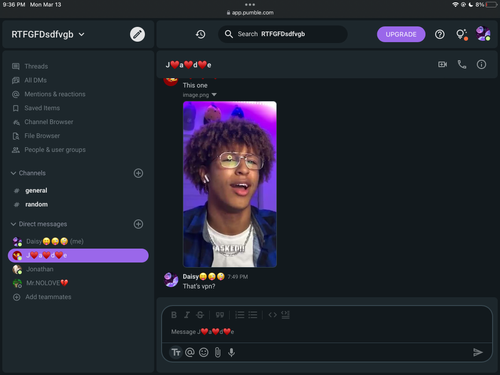
Task: Click the Message Jade text input
Action: tap(327, 332)
